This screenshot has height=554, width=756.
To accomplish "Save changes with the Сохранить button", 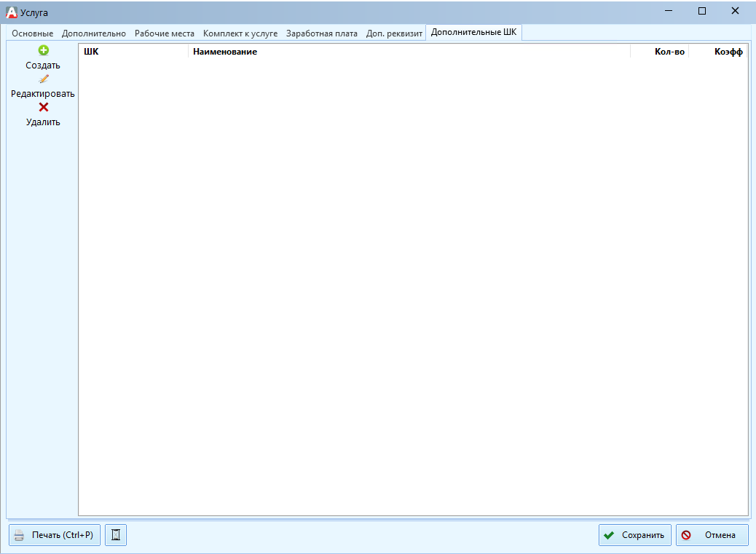I will click(x=635, y=535).
